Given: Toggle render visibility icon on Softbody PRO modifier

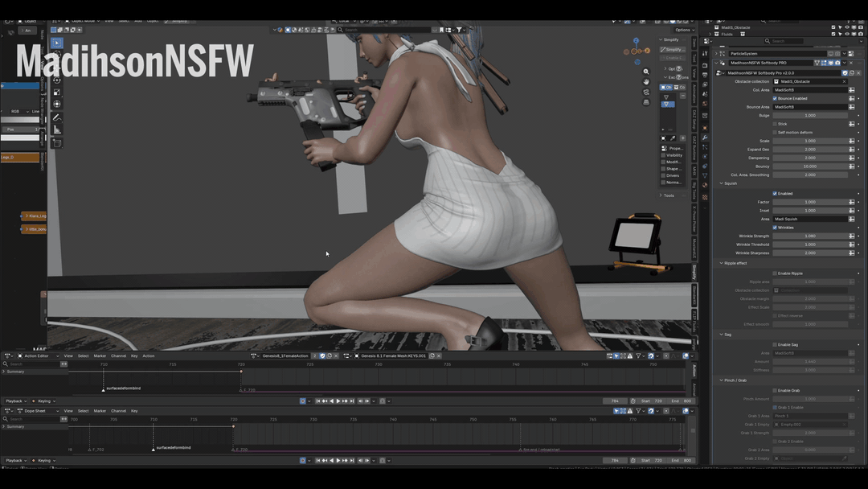Looking at the screenshot, I should (x=837, y=63).
